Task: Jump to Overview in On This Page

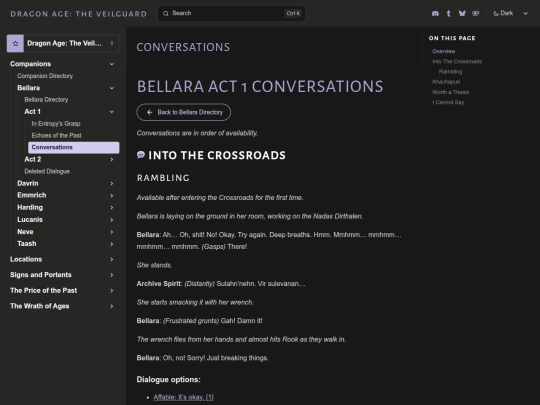Action: point(444,51)
